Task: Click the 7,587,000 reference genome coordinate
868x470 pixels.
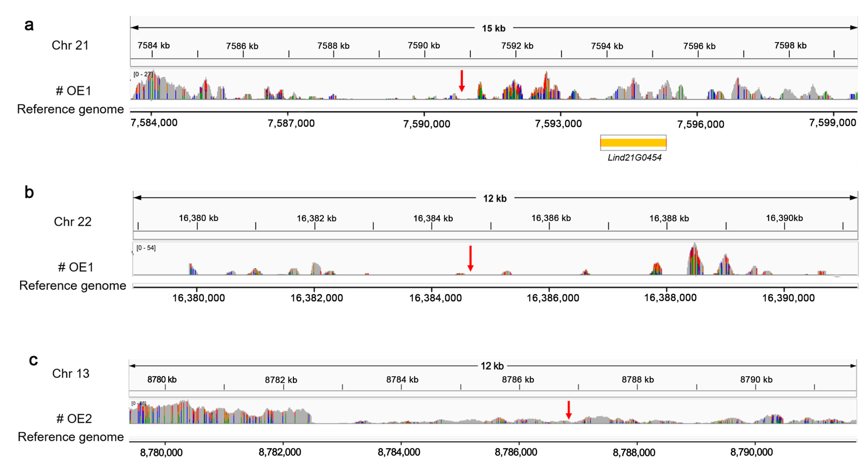Action: (291, 123)
